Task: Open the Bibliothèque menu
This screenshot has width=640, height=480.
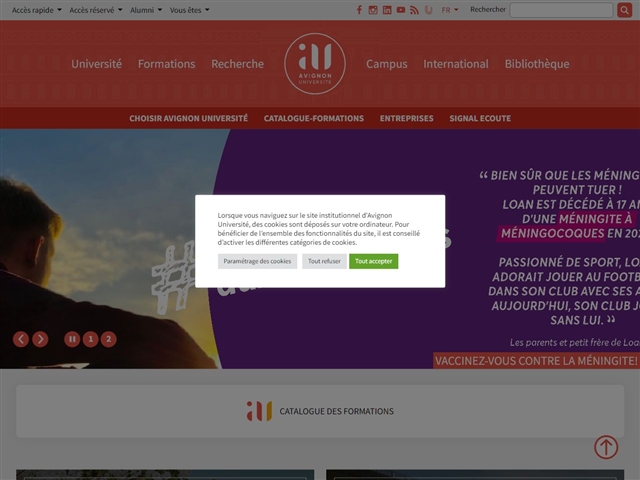Action: point(537,64)
